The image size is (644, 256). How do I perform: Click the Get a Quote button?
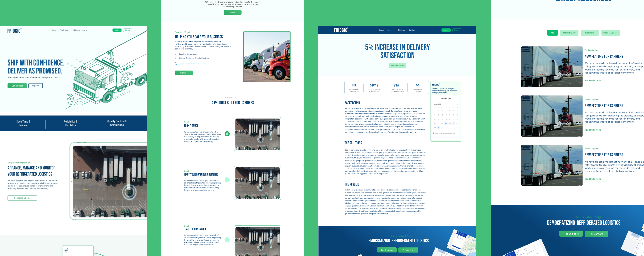(17, 86)
